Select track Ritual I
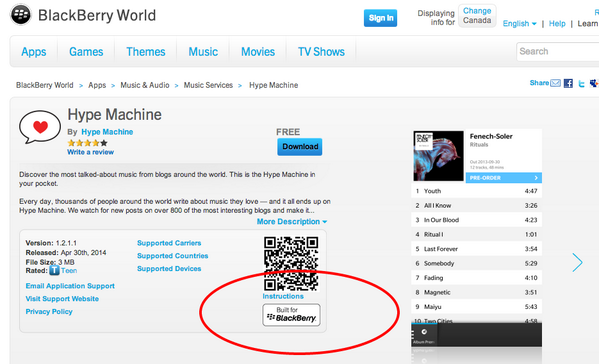 [476, 235]
